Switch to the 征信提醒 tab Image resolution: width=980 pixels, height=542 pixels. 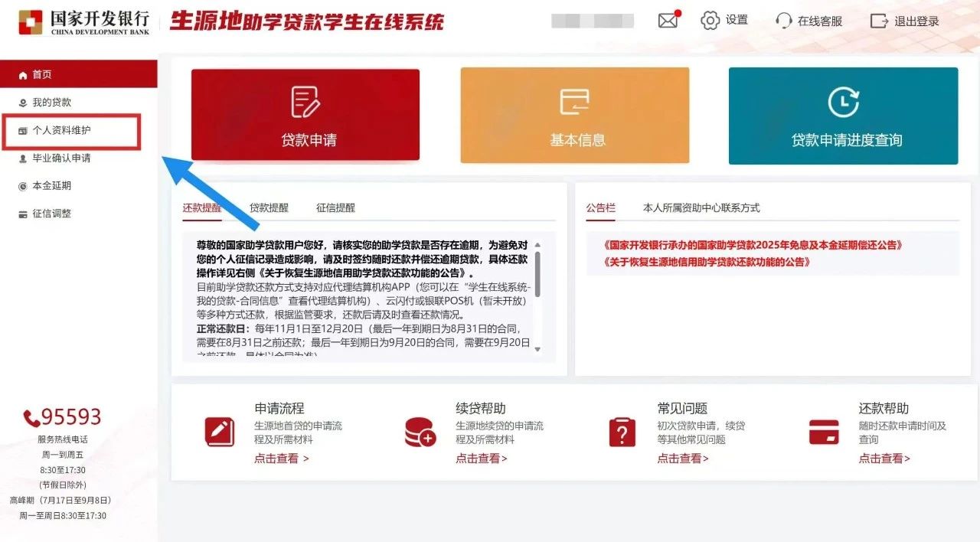(335, 207)
